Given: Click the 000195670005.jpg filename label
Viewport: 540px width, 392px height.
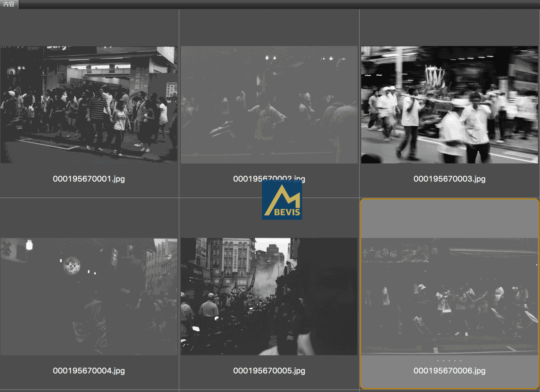Looking at the screenshot, I should click(x=269, y=371).
